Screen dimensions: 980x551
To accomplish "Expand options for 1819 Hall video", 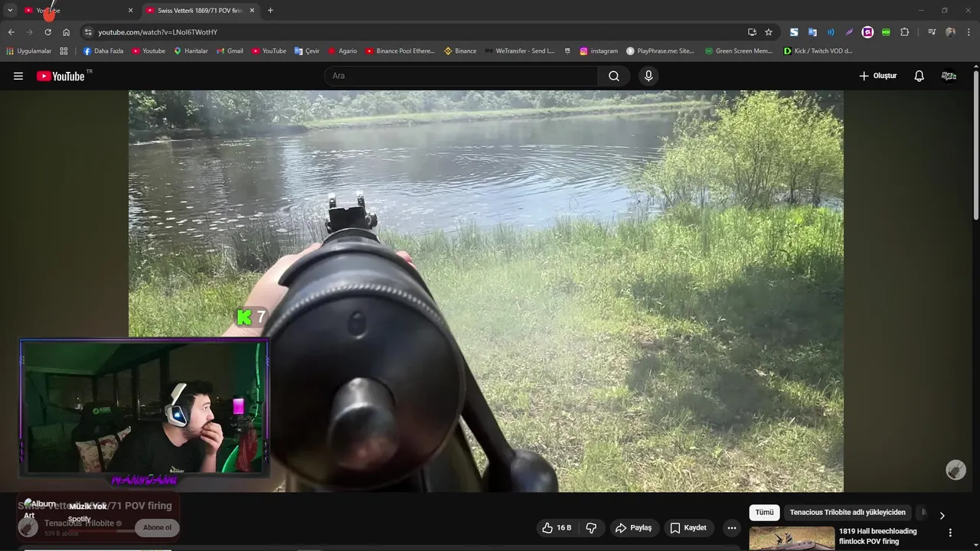I will (x=950, y=533).
